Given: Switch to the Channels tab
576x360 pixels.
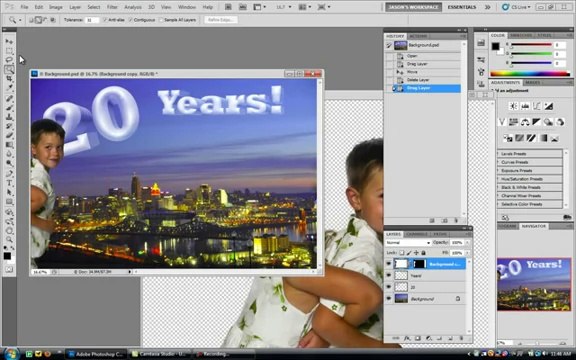Looking at the screenshot, I should [417, 234].
